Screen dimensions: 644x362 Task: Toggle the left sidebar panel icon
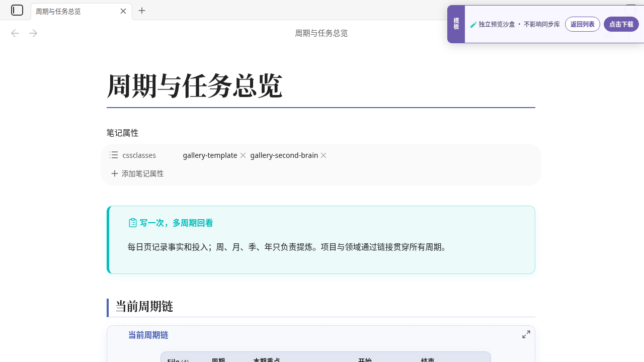[x=17, y=10]
